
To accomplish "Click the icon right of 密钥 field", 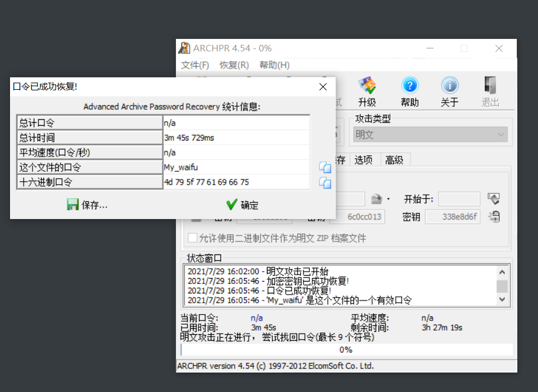I will (494, 217).
